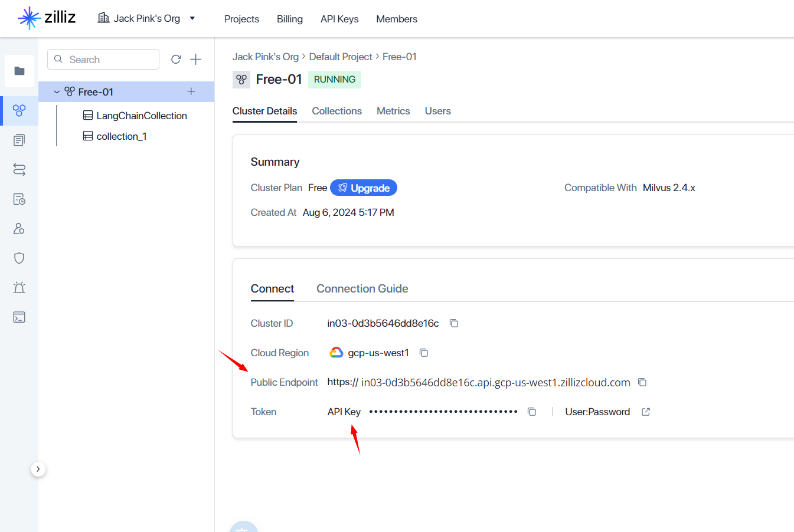The height and width of the screenshot is (532, 794).
Task: Click the RUNNING status badge
Action: coord(335,80)
